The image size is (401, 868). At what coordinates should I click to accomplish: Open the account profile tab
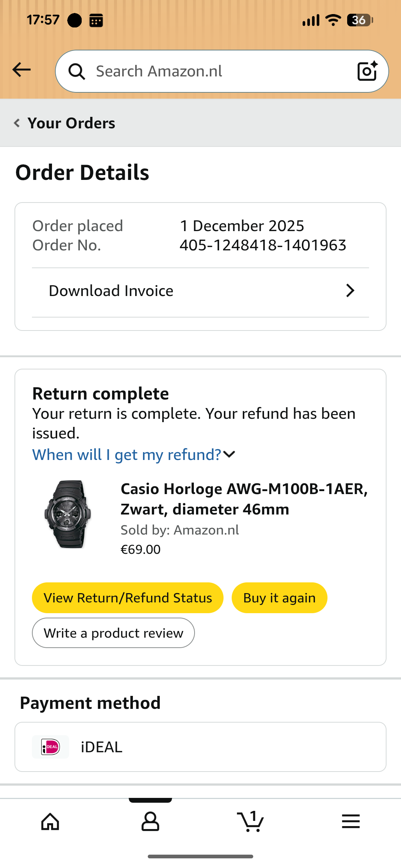[x=150, y=821]
